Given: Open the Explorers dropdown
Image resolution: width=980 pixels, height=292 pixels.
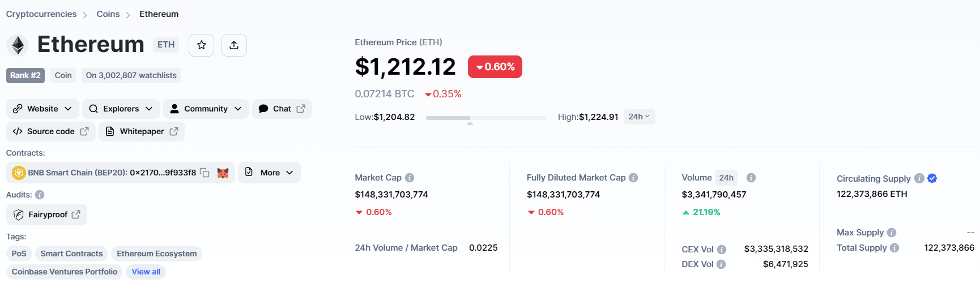Looking at the screenshot, I should point(122,109).
